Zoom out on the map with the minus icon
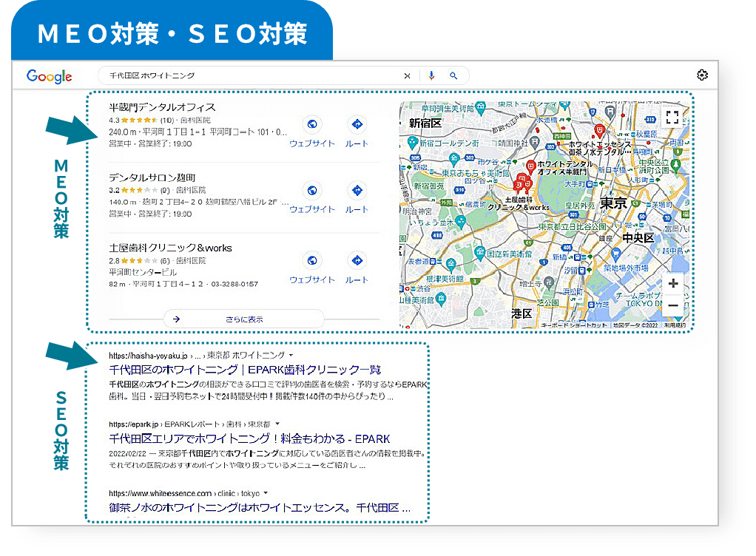This screenshot has width=756, height=556. pos(673,305)
